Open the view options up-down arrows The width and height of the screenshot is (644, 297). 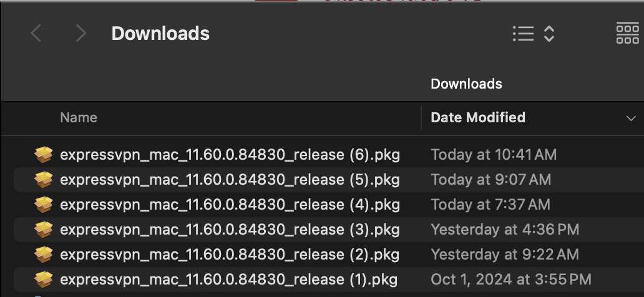click(549, 33)
